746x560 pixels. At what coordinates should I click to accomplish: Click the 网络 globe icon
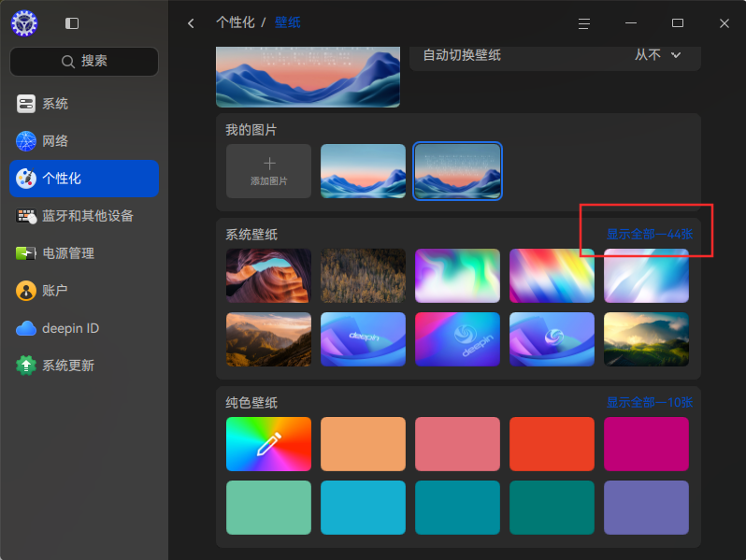coord(26,141)
